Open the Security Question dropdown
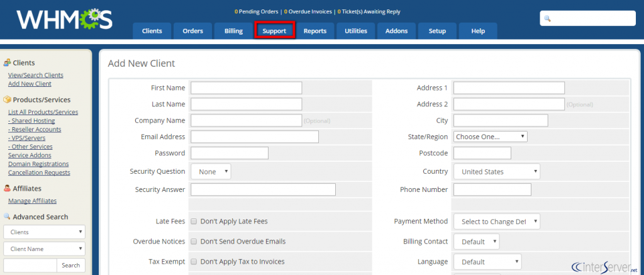This screenshot has width=644, height=275. 211,171
